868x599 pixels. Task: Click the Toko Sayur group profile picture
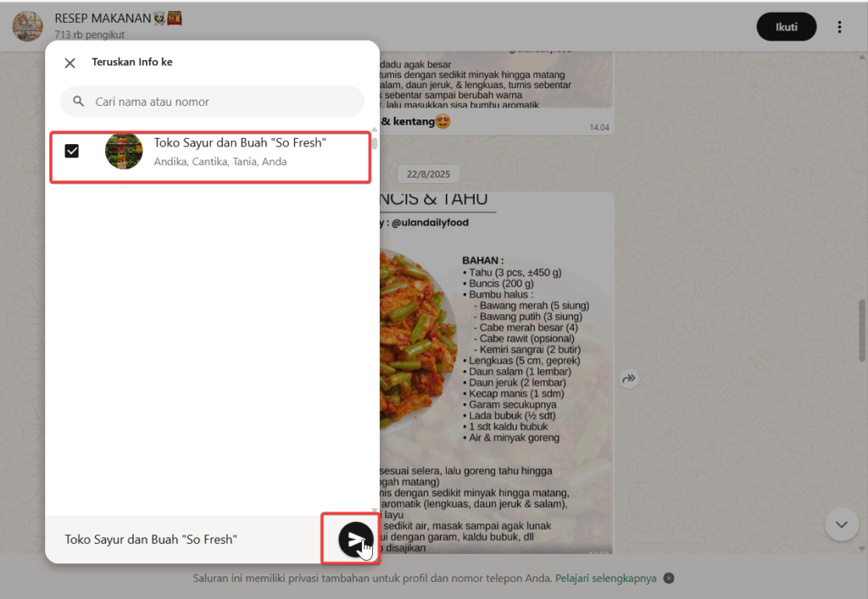pos(124,152)
